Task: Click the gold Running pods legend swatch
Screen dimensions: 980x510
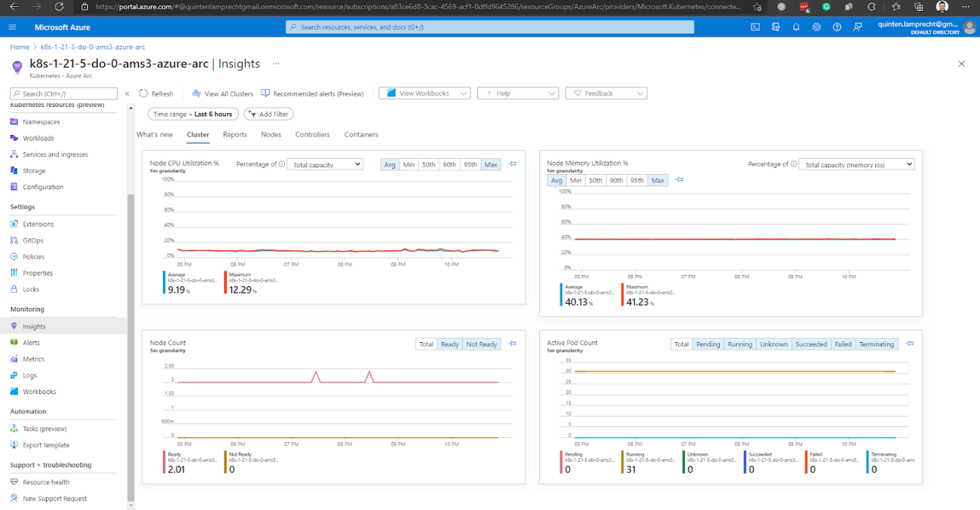Action: [x=623, y=461]
